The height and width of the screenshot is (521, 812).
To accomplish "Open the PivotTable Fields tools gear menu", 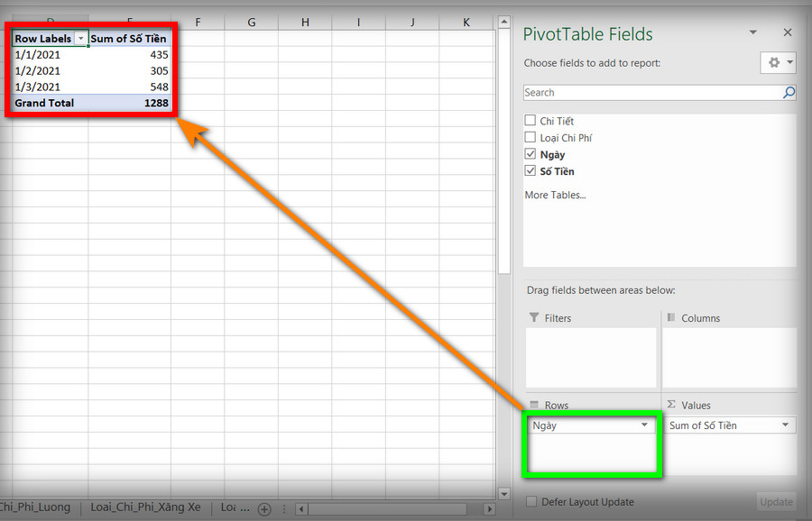I will 779,62.
